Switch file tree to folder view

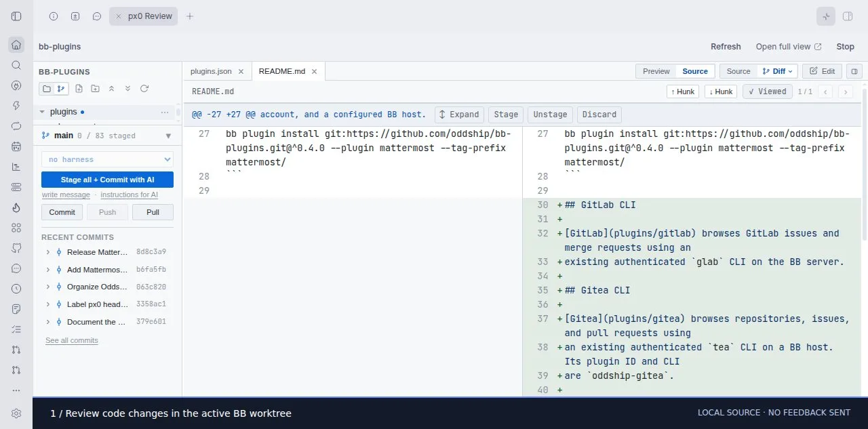(46, 89)
